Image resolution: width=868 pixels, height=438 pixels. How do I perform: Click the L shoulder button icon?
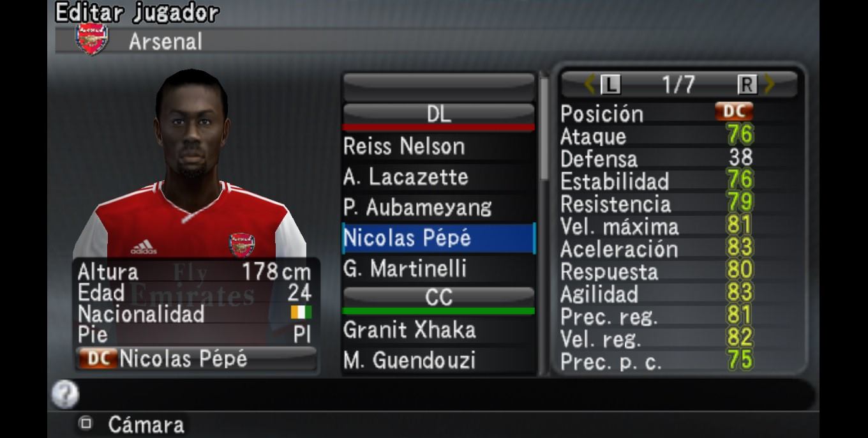point(611,84)
